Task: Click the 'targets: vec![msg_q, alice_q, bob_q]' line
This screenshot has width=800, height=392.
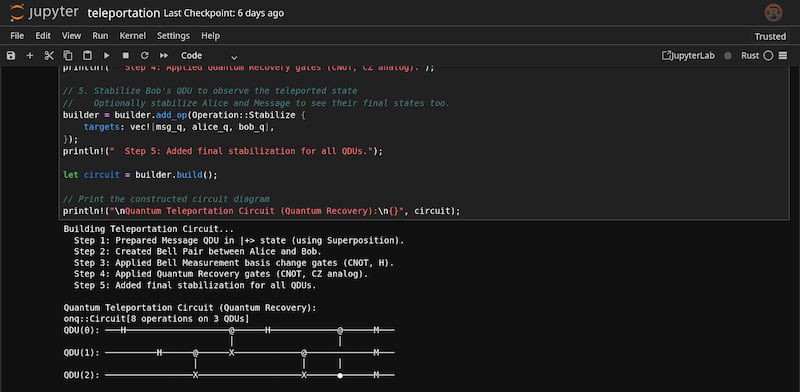Action: coord(179,128)
